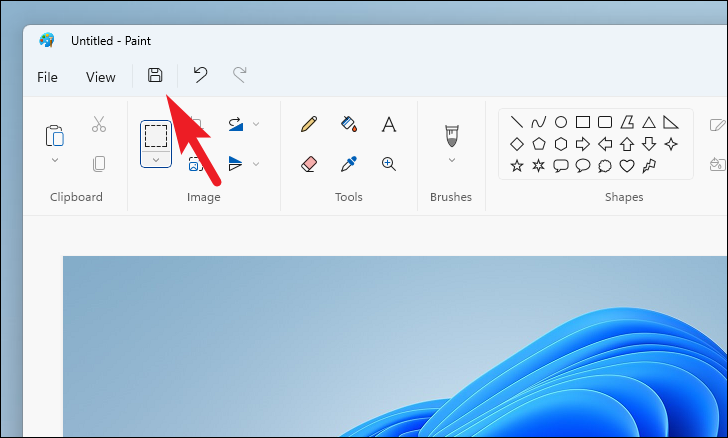Click the Cut scissors icon
The height and width of the screenshot is (438, 728).
98,124
